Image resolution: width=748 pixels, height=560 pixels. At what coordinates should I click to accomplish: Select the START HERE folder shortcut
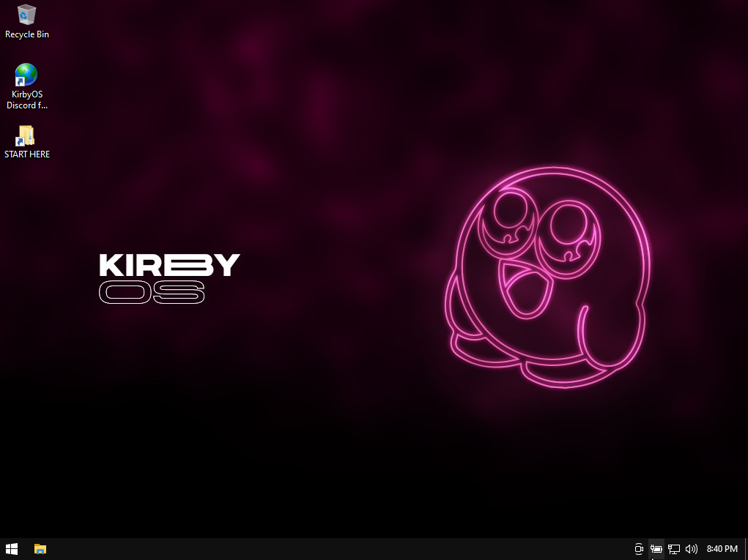pos(26,141)
